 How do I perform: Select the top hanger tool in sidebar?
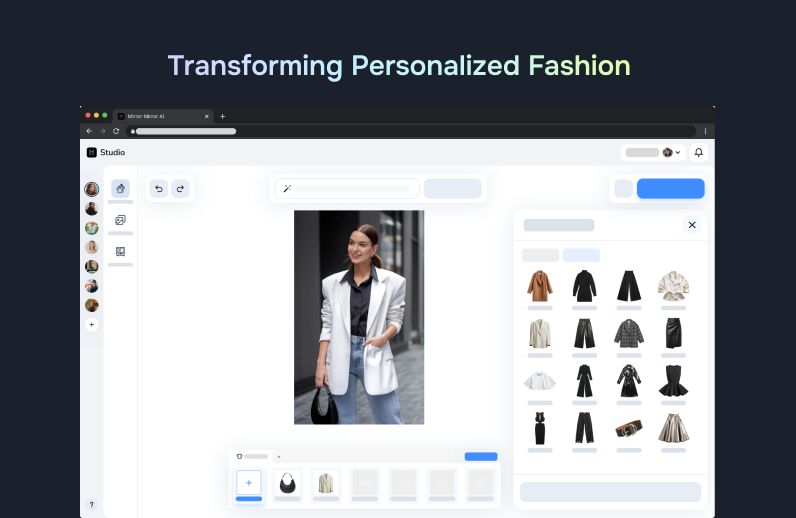[120, 188]
